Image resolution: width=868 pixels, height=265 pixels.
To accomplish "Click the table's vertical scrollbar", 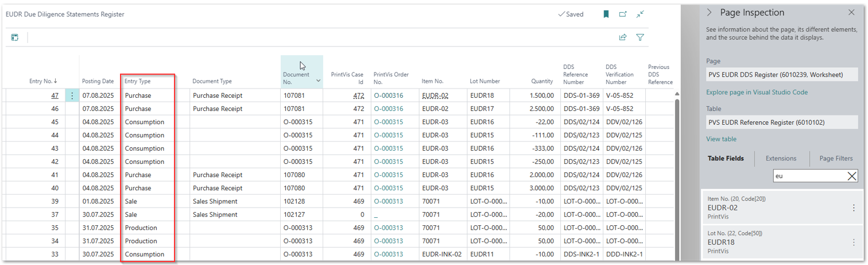I will click(678, 172).
